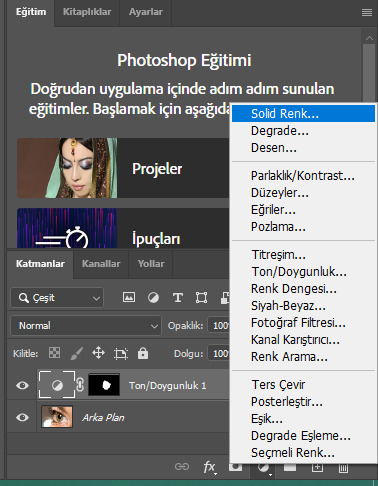
Task: Lock image pixels brush icon
Action: click(x=77, y=353)
